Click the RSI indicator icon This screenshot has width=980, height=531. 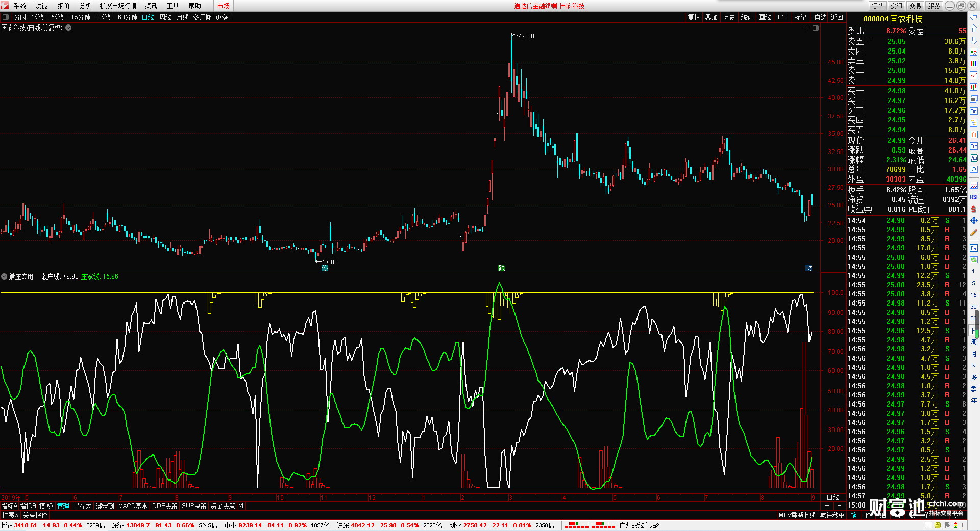pos(974,197)
